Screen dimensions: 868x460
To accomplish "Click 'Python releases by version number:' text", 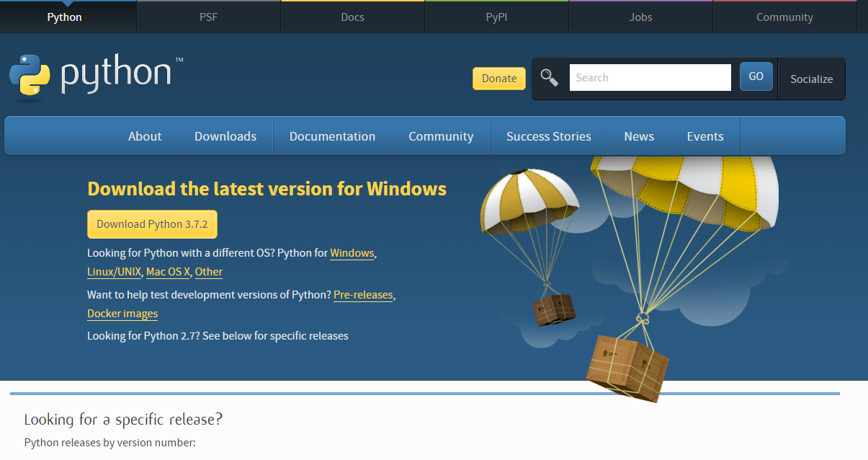I will [109, 442].
